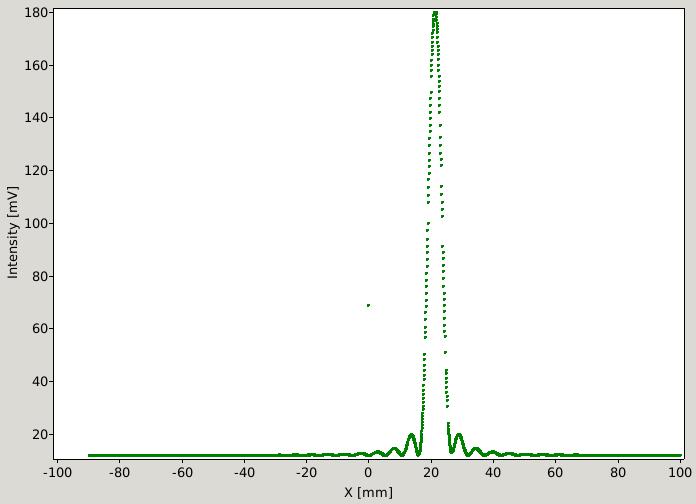The image size is (696, 504).
Task: Click the 100 tick label on X axis
Action: point(680,472)
